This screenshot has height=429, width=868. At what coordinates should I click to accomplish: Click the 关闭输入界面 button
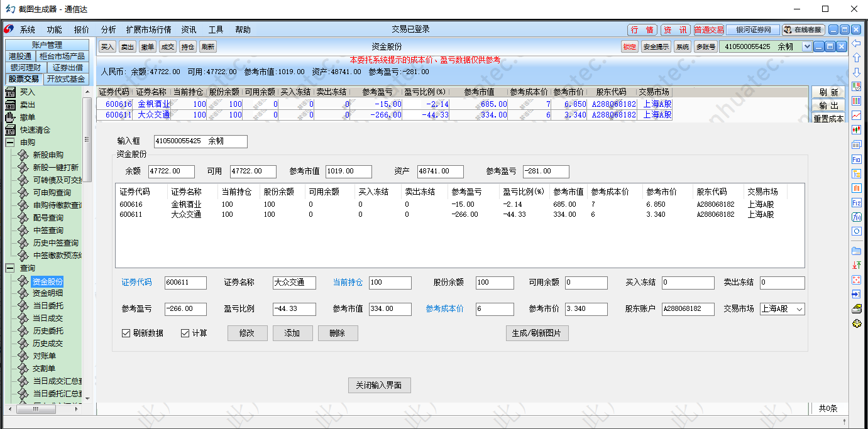[379, 385]
